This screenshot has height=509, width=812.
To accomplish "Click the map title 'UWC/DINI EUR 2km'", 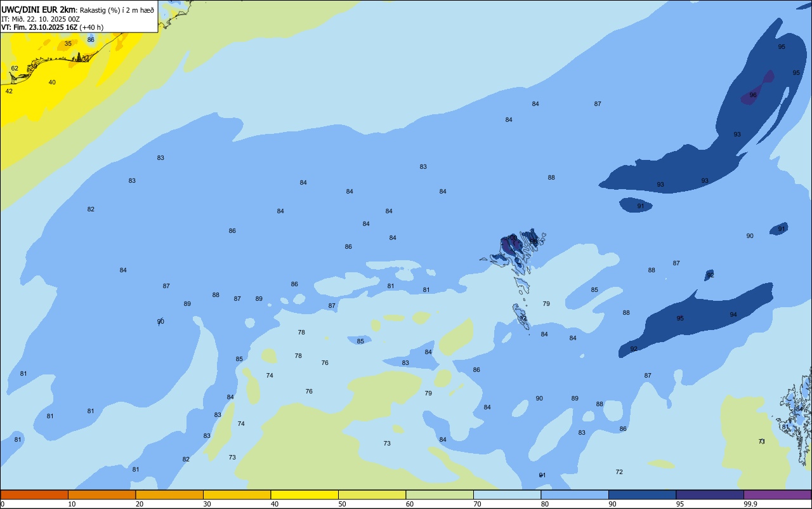I will coord(39,9).
